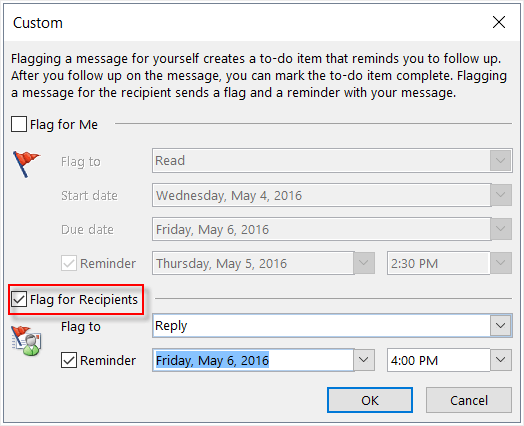This screenshot has width=524, height=426.
Task: Open the Thursday, May 5 reminder date dropdown
Action: coord(364,263)
